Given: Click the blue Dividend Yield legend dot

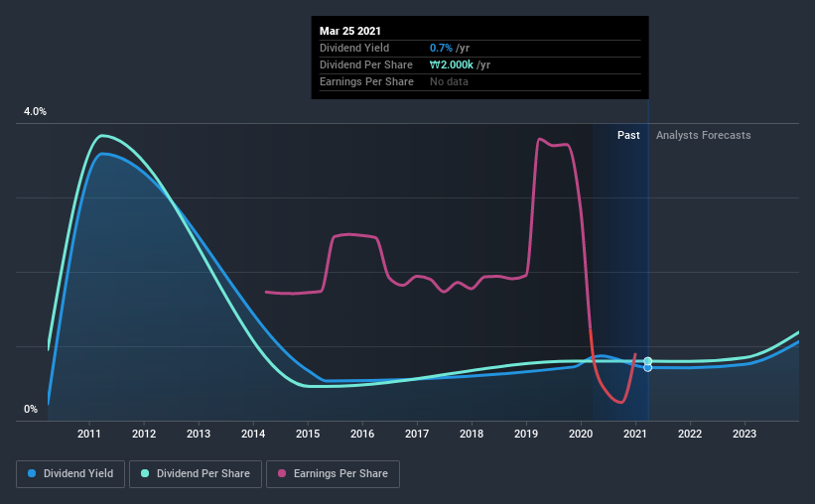Looking at the screenshot, I should pos(32,473).
